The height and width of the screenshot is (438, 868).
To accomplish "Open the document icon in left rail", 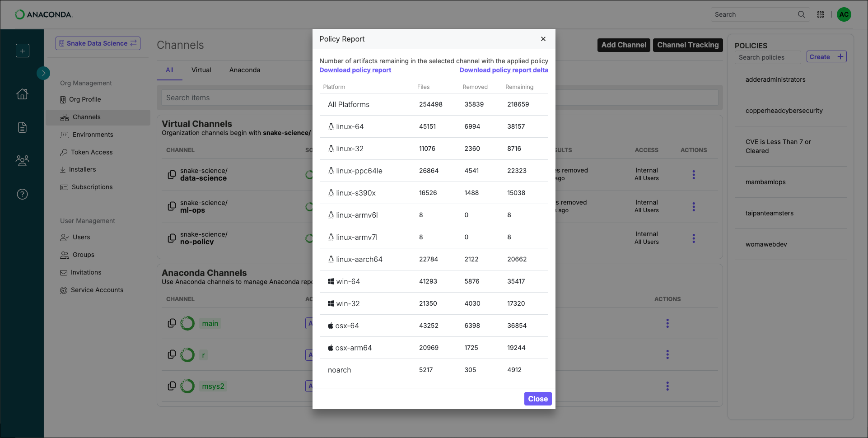I will pos(22,127).
